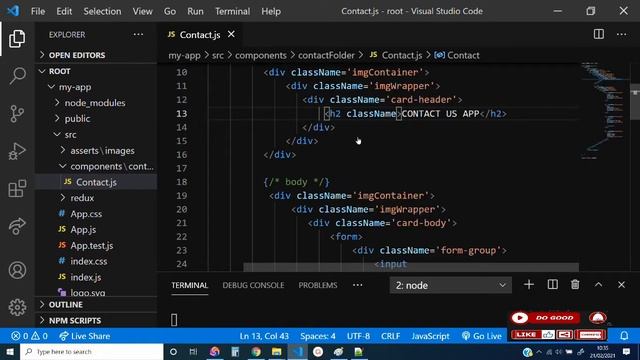Image resolution: width=640 pixels, height=360 pixels.
Task: Open Cortana circle on taskbar
Action: click(173, 351)
